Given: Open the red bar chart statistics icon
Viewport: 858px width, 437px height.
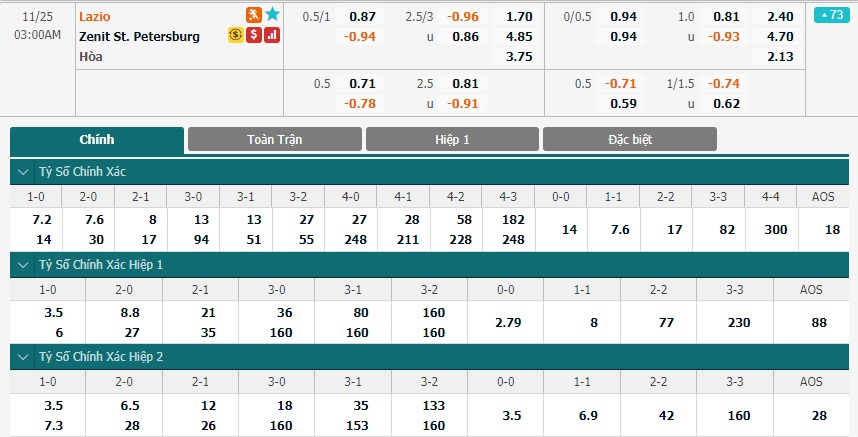Looking at the screenshot, I should 272,35.
